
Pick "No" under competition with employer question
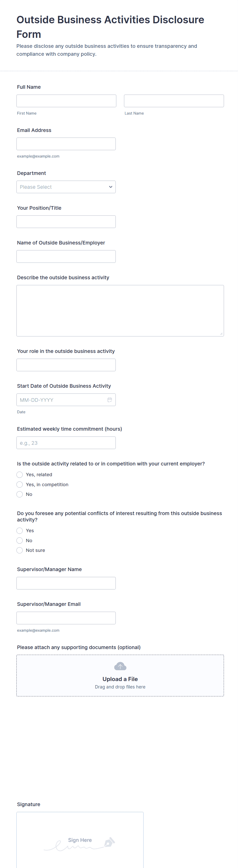pyautogui.click(x=19, y=494)
